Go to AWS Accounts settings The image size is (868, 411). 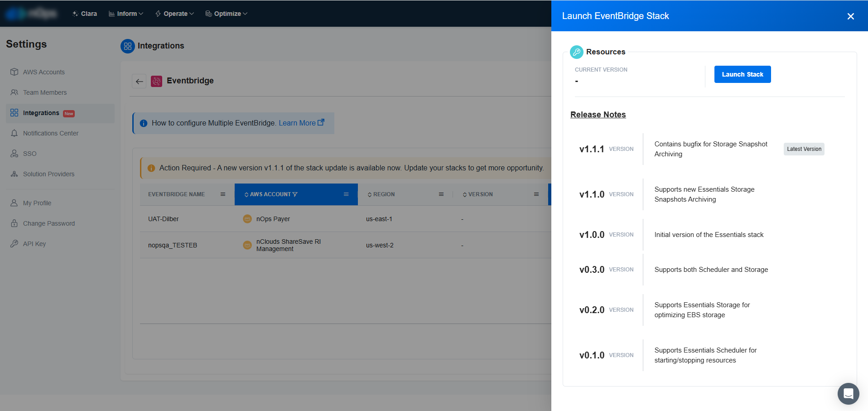pyautogui.click(x=43, y=72)
